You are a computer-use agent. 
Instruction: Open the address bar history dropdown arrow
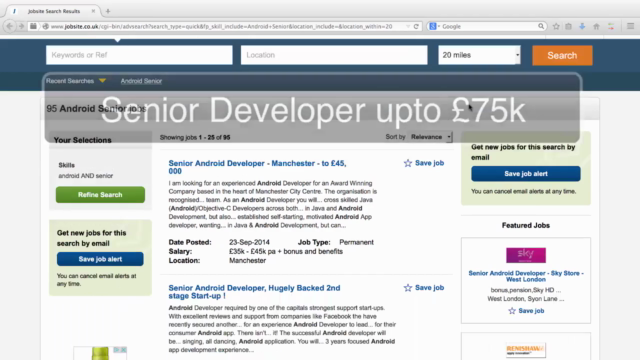(x=408, y=26)
